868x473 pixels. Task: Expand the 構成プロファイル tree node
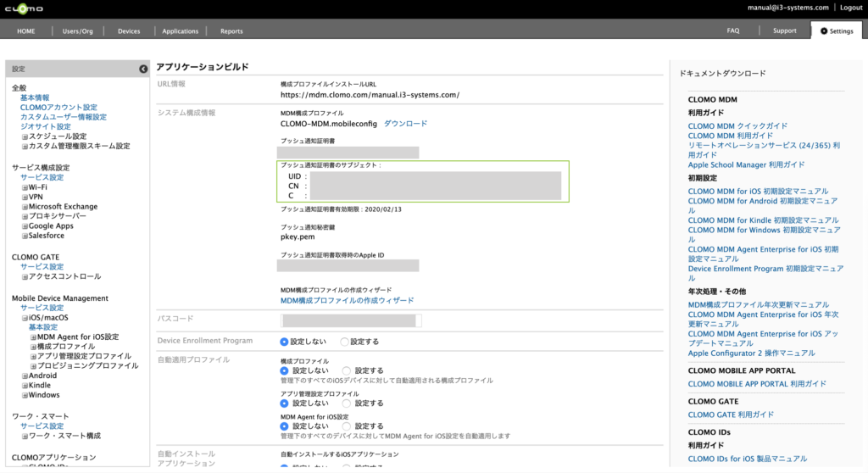point(33,348)
